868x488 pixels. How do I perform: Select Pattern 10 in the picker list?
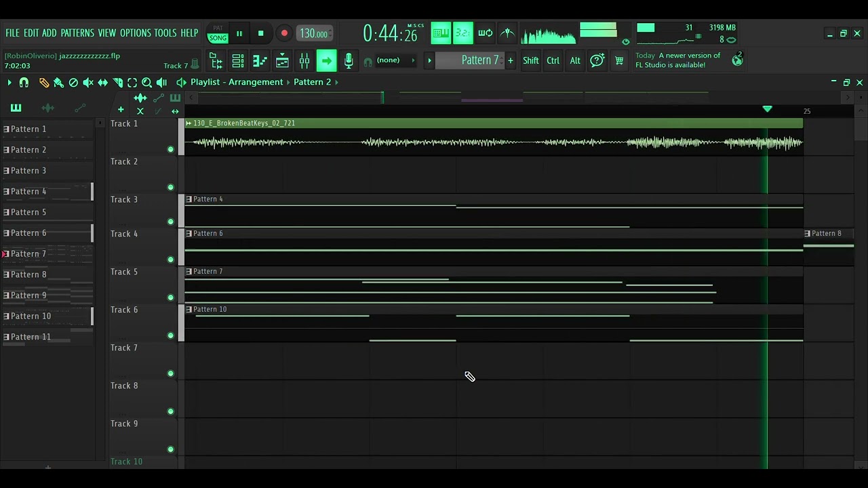pyautogui.click(x=47, y=316)
